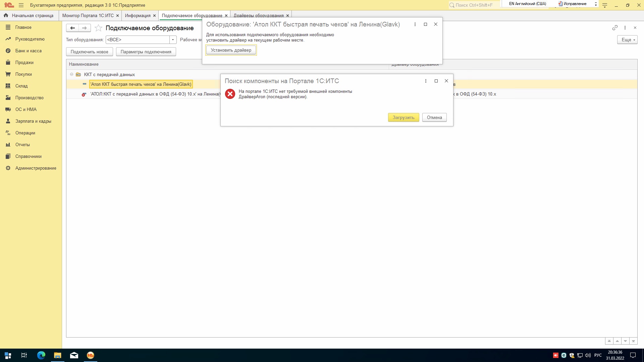Switch to Драйверы оборудования tab

pyautogui.click(x=259, y=15)
